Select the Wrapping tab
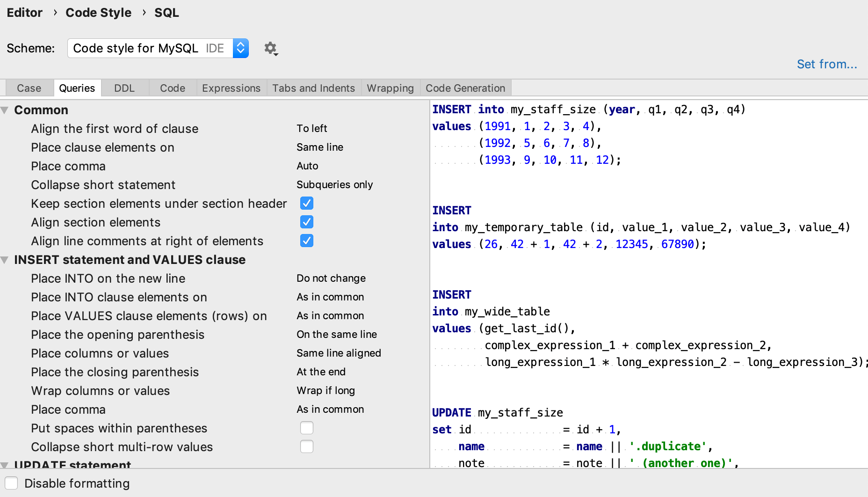Viewport: 868px width, 497px height. coord(391,88)
